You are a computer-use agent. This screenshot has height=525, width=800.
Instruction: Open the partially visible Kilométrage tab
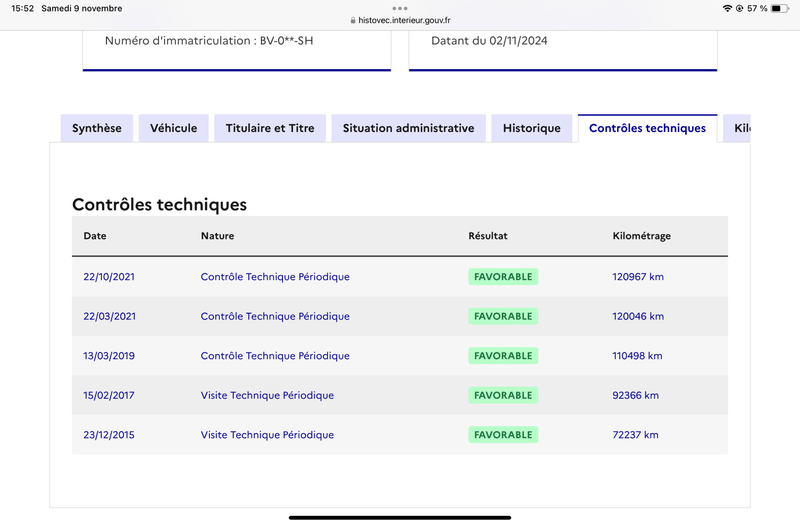737,128
